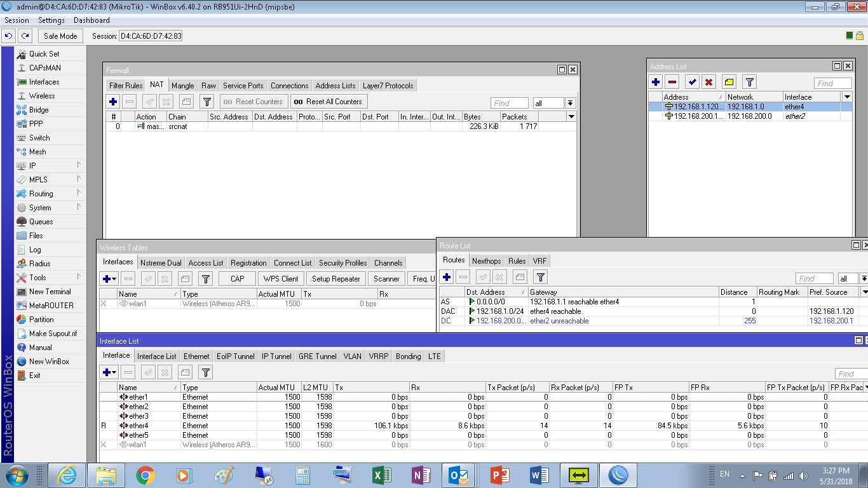Switch to Security Profiles tab
This screenshot has height=488, width=868.
pyautogui.click(x=343, y=263)
